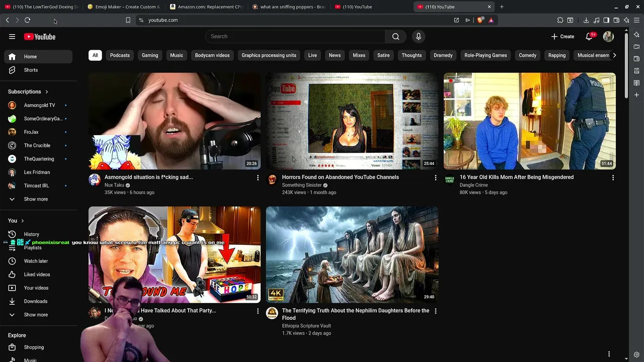
Task: Select the Podcasts filter chip
Action: pyautogui.click(x=120, y=55)
